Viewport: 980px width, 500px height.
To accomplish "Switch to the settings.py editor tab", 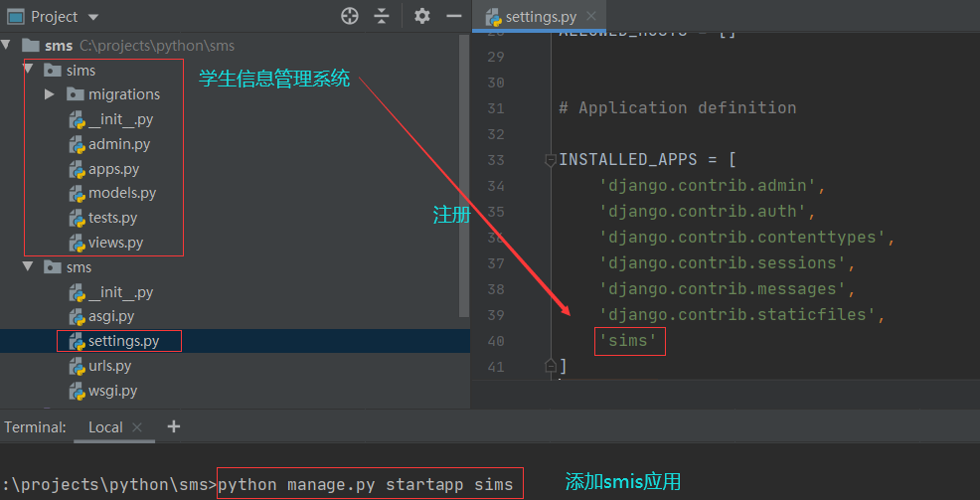I will click(541, 17).
